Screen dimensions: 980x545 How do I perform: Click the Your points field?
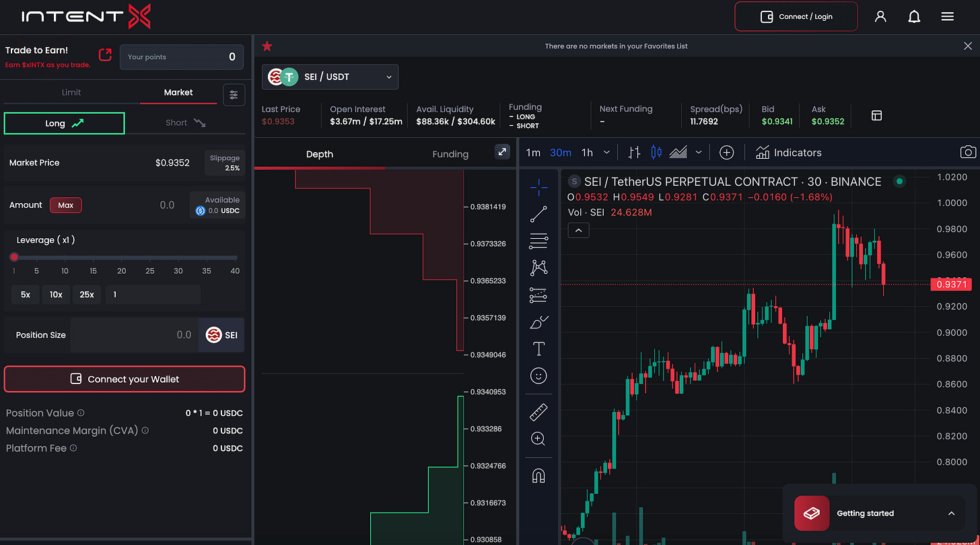click(x=182, y=57)
